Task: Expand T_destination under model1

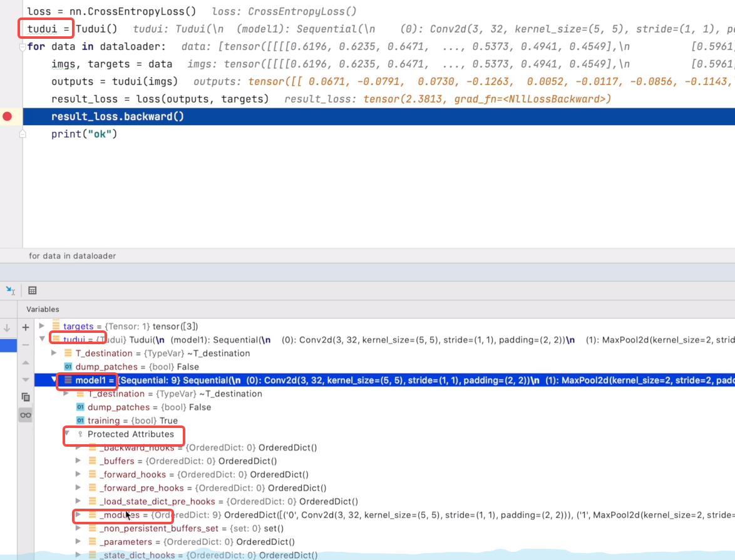Action: tap(66, 393)
